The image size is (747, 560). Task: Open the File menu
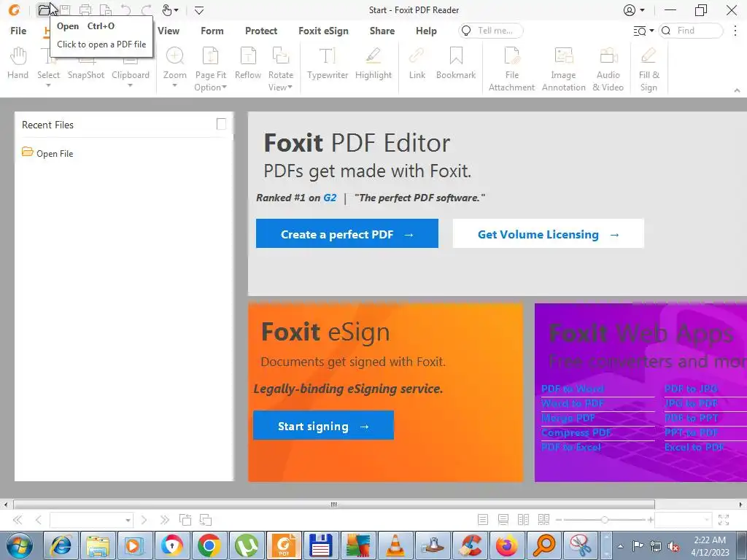18,31
